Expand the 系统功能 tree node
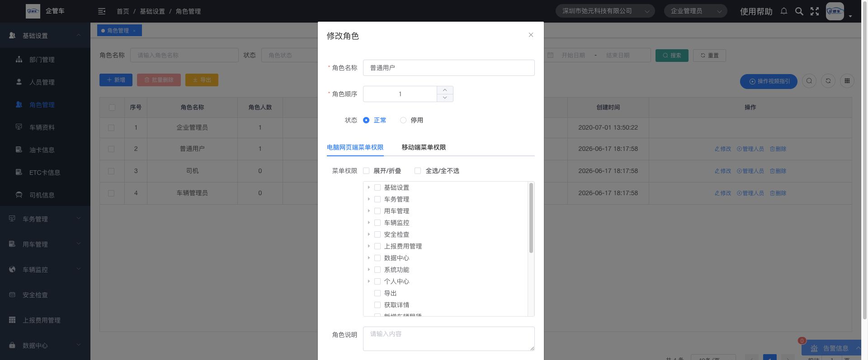 [x=369, y=270]
